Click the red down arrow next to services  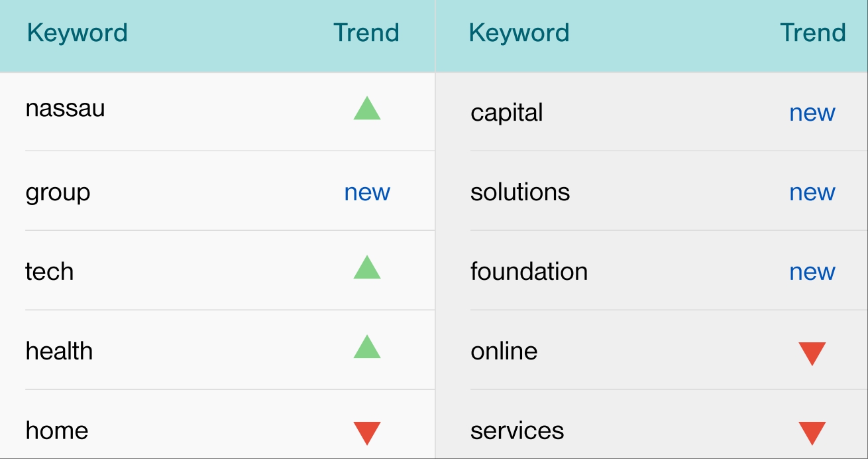point(812,432)
